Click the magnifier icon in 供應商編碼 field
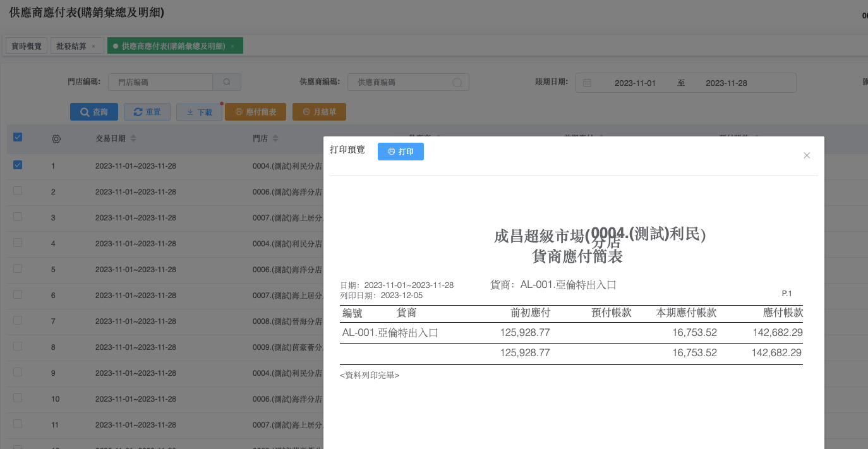 click(x=457, y=82)
